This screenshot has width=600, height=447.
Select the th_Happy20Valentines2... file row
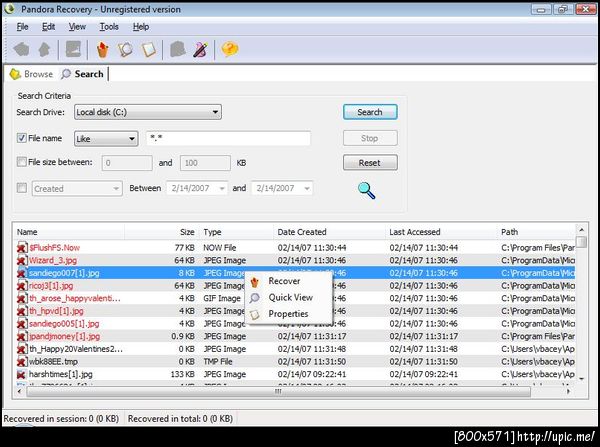click(x=295, y=349)
